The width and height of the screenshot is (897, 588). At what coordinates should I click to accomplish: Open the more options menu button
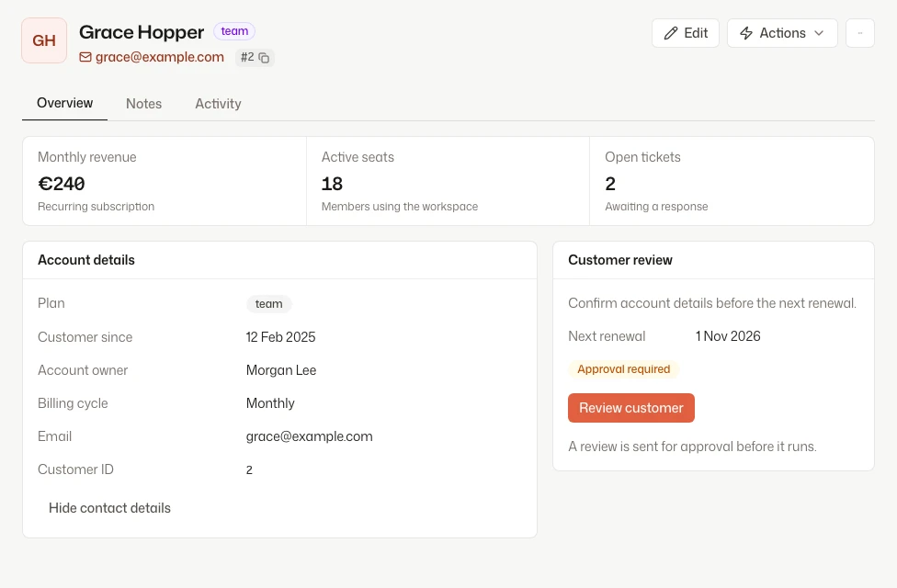point(860,33)
